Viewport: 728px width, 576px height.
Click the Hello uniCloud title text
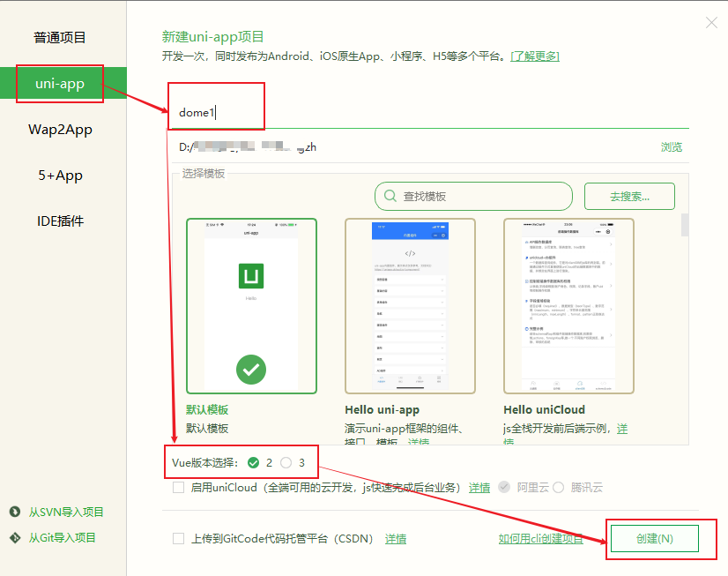click(x=544, y=409)
